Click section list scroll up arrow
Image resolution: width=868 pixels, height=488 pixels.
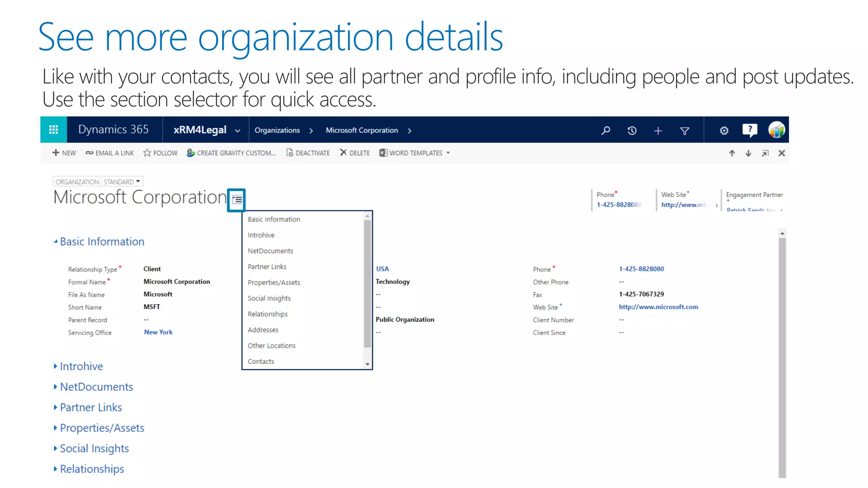click(367, 216)
